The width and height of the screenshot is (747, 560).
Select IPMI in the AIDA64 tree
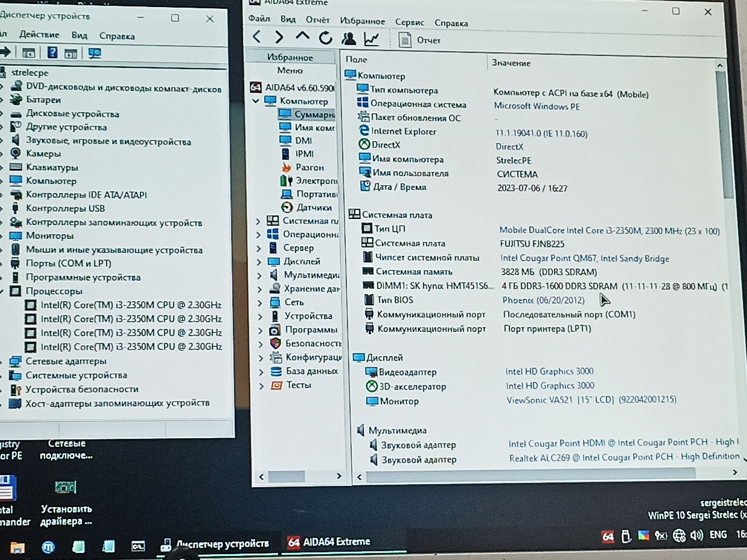pos(304,154)
